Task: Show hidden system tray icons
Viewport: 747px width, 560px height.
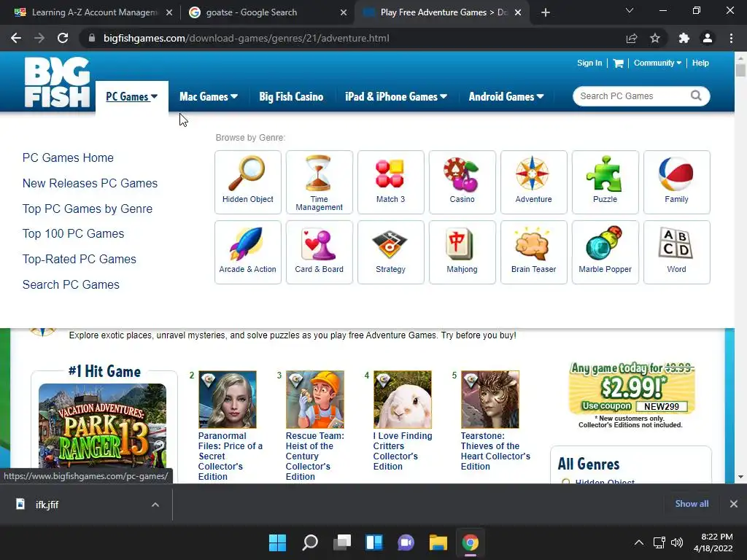Action: point(639,542)
